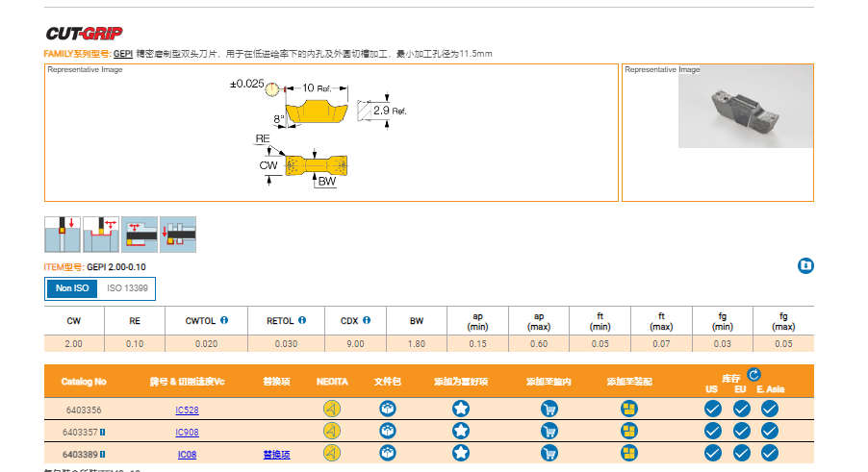The image size is (868, 472).
Task: Click the download icon right of item number
Action: [x=805, y=265]
